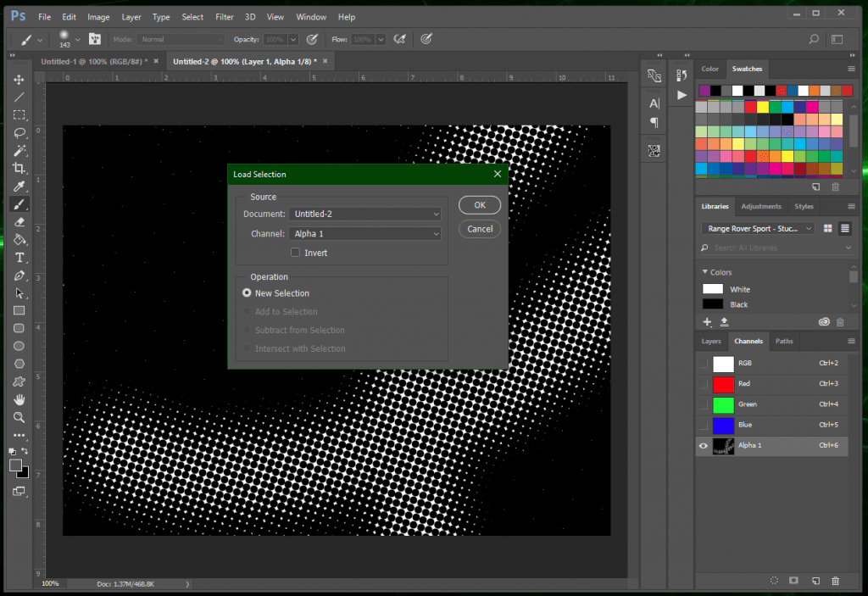This screenshot has height=596, width=868.
Task: Close the Load Selection dialog
Action: [x=498, y=174]
